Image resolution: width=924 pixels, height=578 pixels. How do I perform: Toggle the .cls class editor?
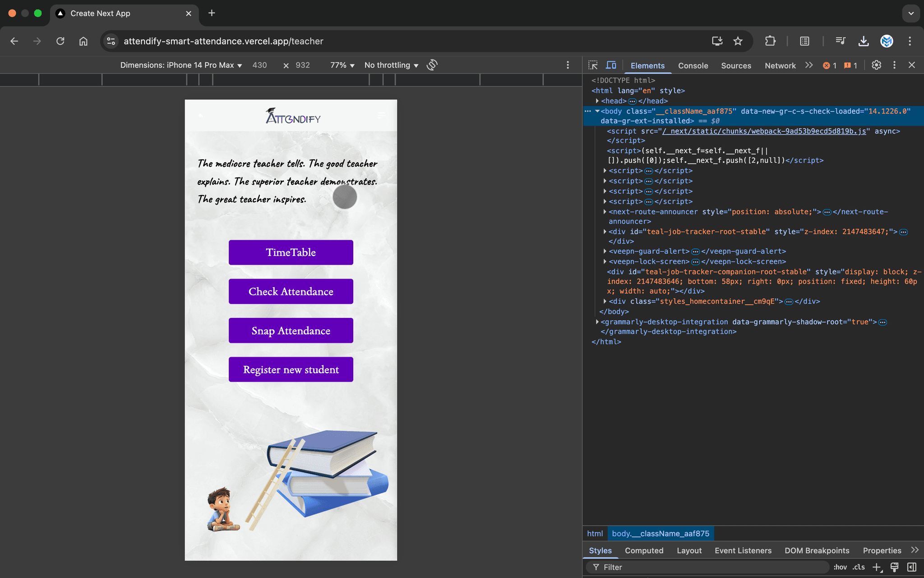(x=859, y=567)
